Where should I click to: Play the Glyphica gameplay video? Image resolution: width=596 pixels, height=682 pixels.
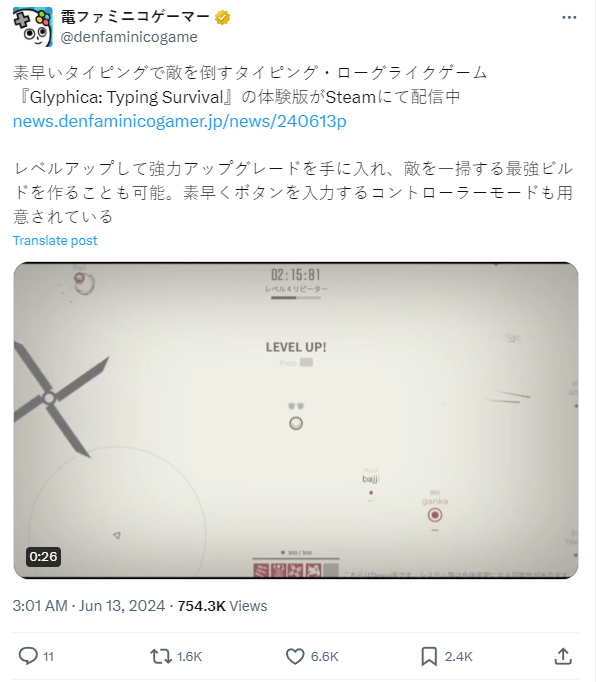tap(296, 420)
